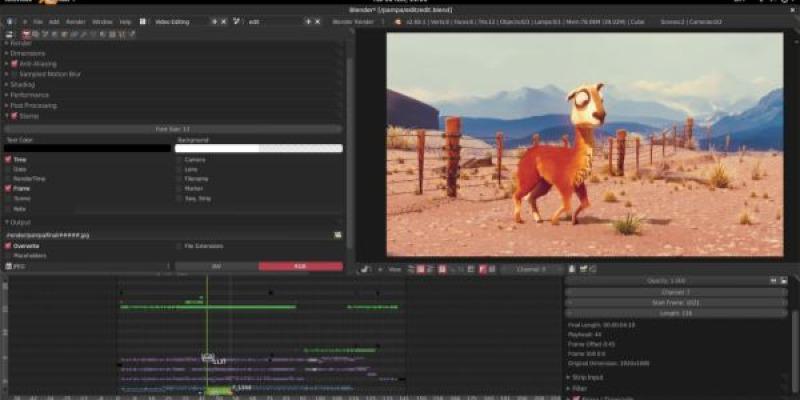Viewport: 800px width, 400px height.
Task: Click the stamp Background color swatch
Action: pos(258,148)
